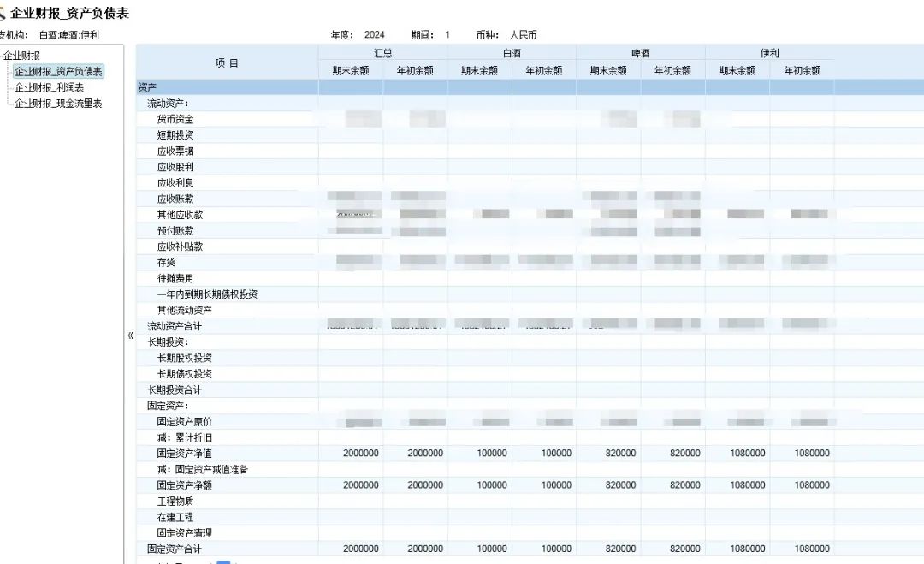Click the organization value 白酒;啤酒;伊利
924x564 pixels.
click(x=69, y=35)
